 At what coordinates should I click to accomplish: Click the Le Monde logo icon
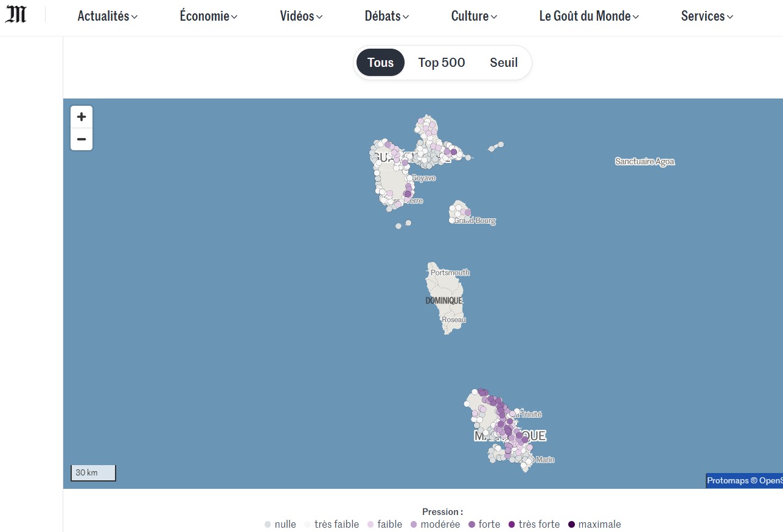pyautogui.click(x=16, y=15)
